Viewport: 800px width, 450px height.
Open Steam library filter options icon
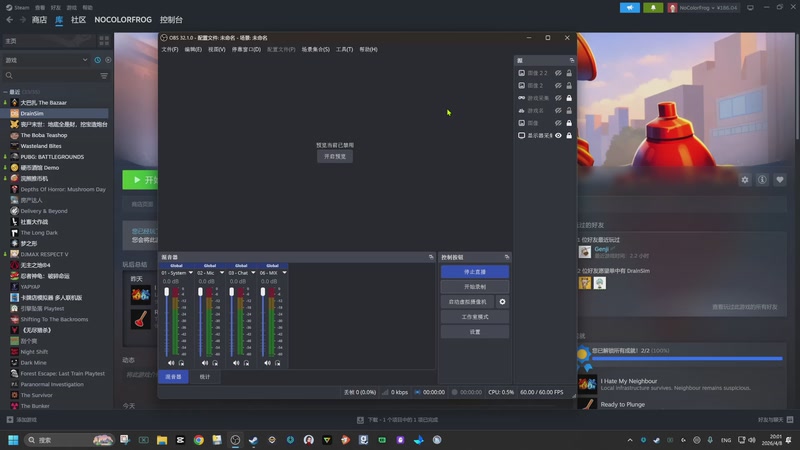tap(104, 76)
